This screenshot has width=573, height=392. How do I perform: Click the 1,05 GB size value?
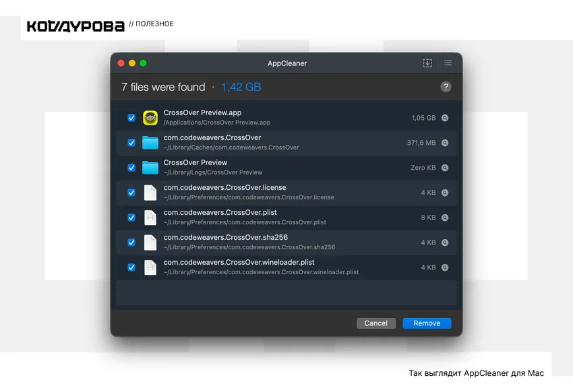coord(423,118)
